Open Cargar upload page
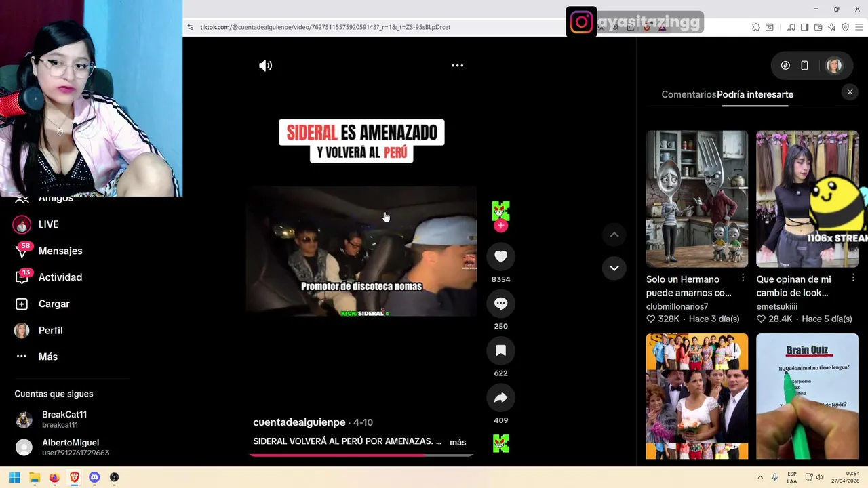 [x=54, y=304]
